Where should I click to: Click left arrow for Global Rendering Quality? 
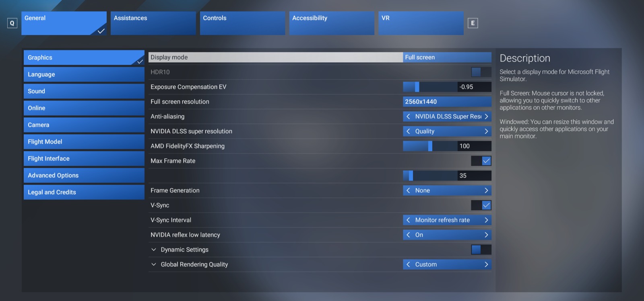(408, 264)
